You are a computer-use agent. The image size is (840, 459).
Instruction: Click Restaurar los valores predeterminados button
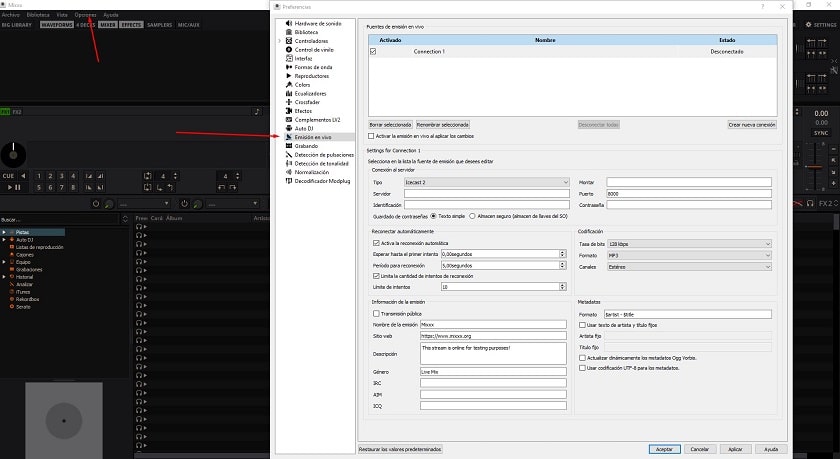[400, 449]
